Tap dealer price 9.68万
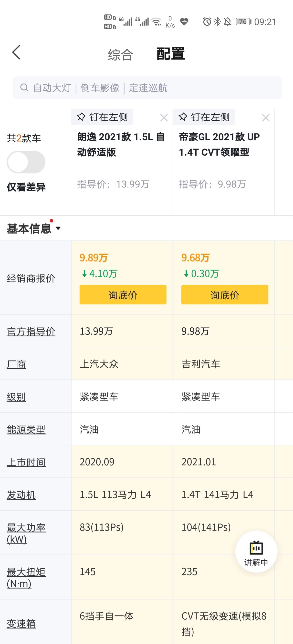 (x=195, y=258)
